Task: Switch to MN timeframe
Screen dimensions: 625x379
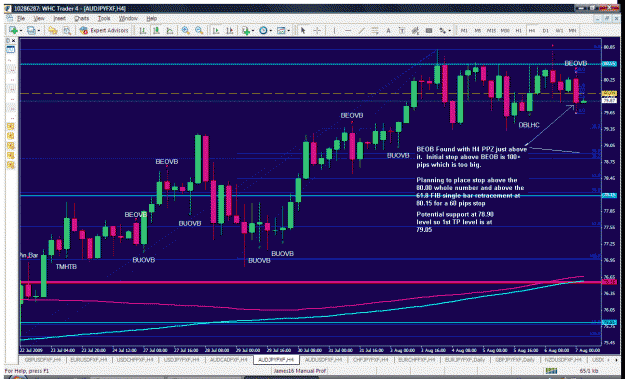Action: [572, 31]
